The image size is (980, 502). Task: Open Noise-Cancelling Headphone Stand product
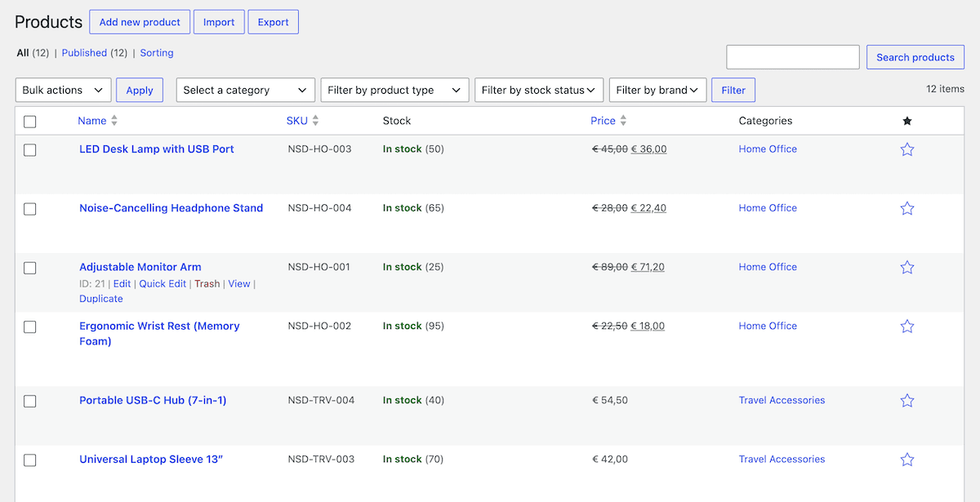(171, 208)
